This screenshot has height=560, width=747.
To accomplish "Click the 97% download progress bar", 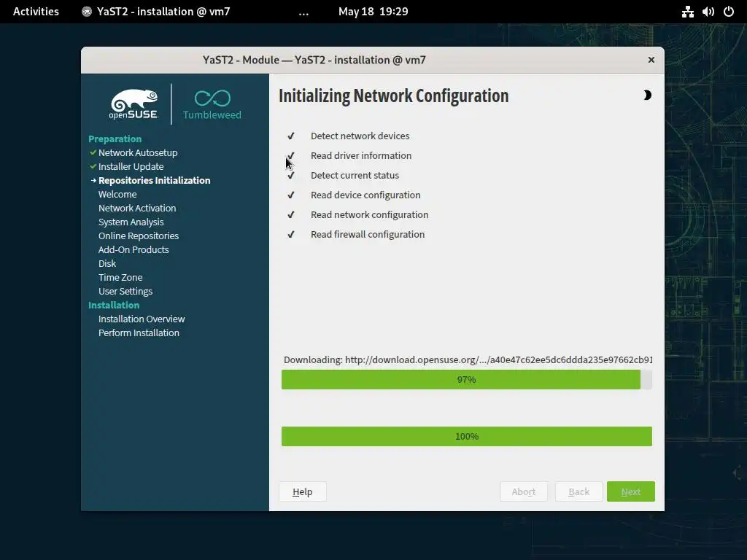I will click(466, 379).
